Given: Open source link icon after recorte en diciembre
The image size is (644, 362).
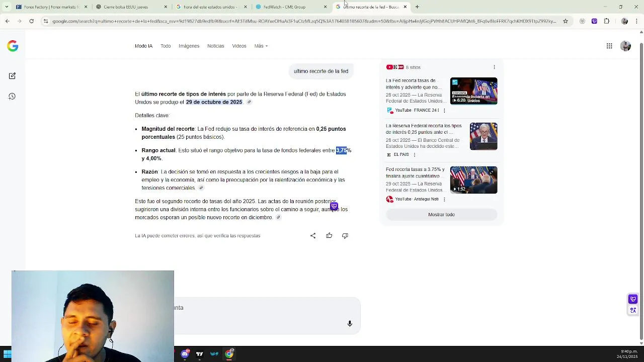Looking at the screenshot, I should 278,218.
